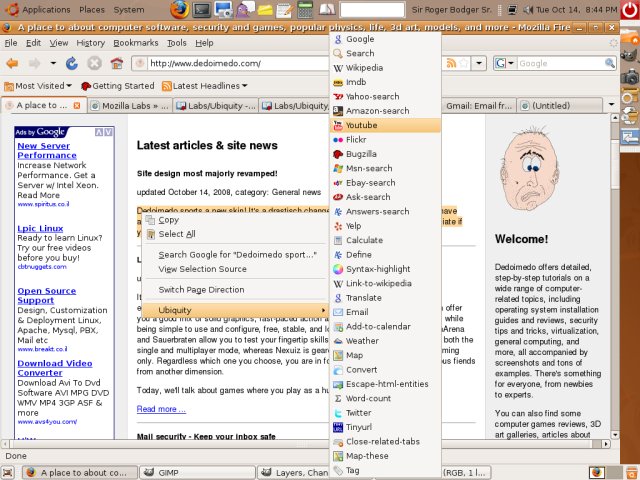Click the URL address bar field
The image size is (640, 480).
(x=290, y=64)
